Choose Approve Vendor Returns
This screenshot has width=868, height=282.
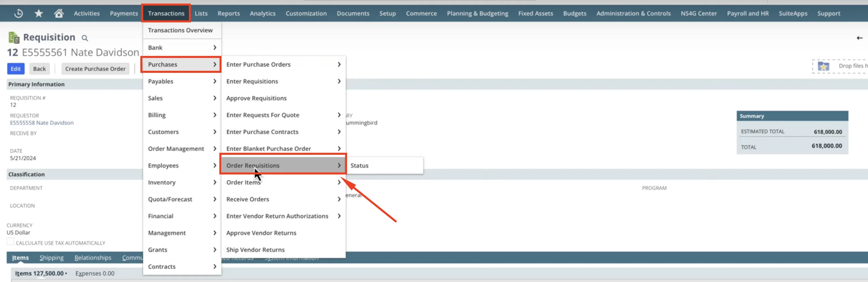pyautogui.click(x=283, y=233)
